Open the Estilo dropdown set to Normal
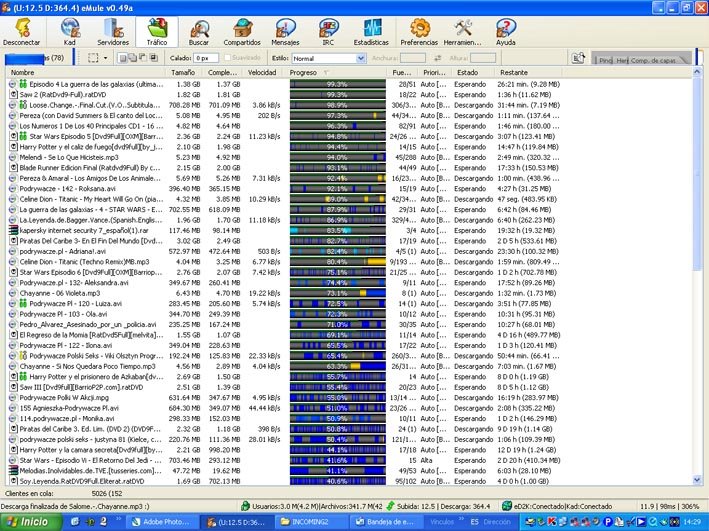This screenshot has height=531, width=709. [328, 58]
